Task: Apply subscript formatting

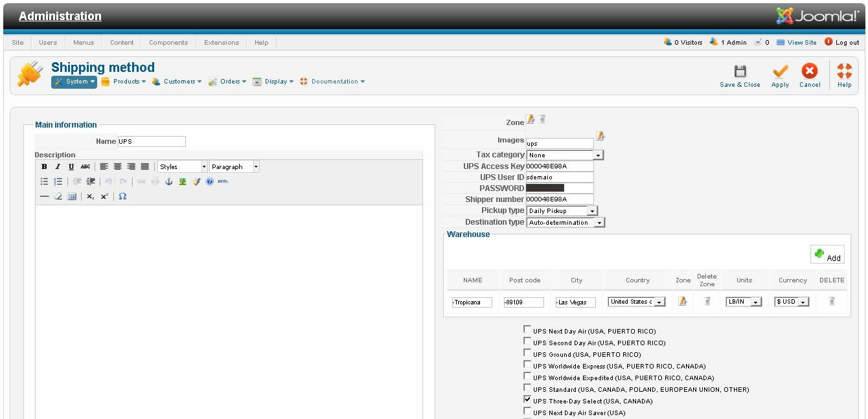Action: [90, 196]
